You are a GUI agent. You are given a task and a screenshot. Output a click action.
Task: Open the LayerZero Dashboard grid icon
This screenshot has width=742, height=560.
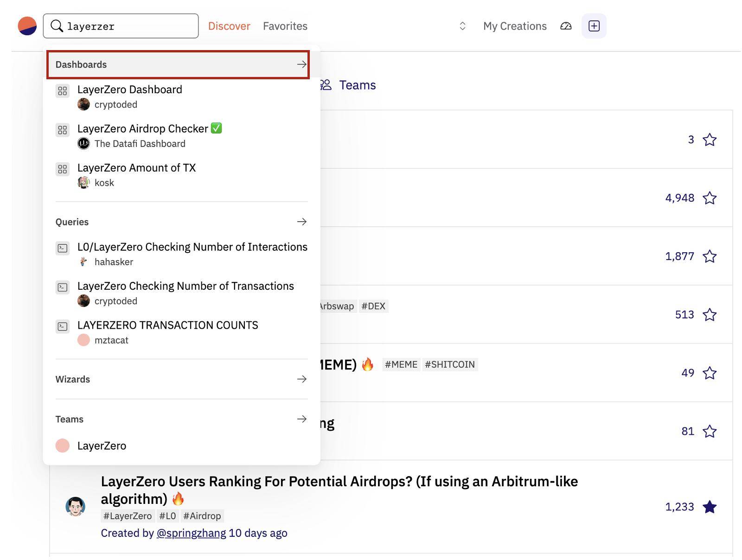pos(62,90)
